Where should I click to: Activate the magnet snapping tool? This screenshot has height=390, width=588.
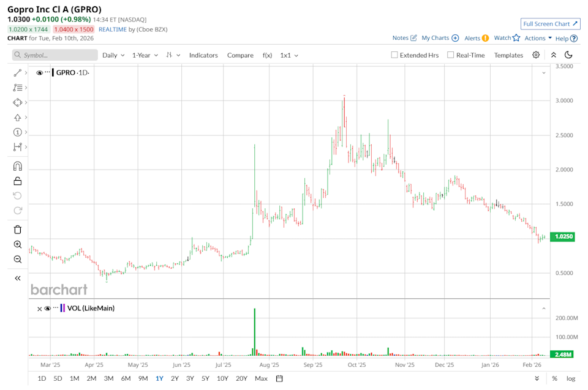17,165
